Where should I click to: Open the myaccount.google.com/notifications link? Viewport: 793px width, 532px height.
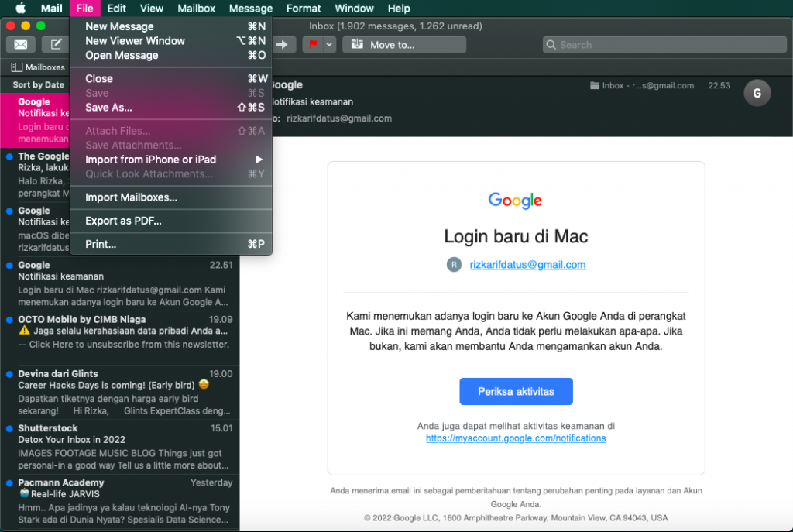(x=516, y=438)
